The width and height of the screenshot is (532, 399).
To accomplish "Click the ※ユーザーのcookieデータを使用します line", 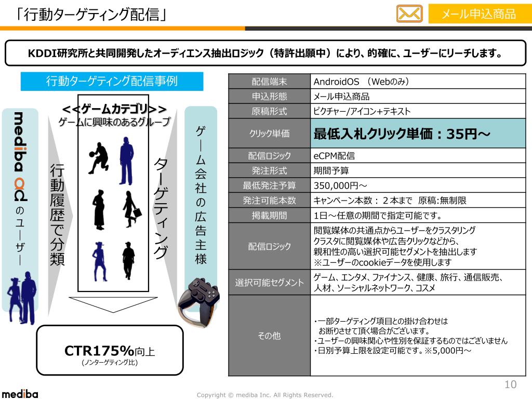I will click(x=382, y=262).
